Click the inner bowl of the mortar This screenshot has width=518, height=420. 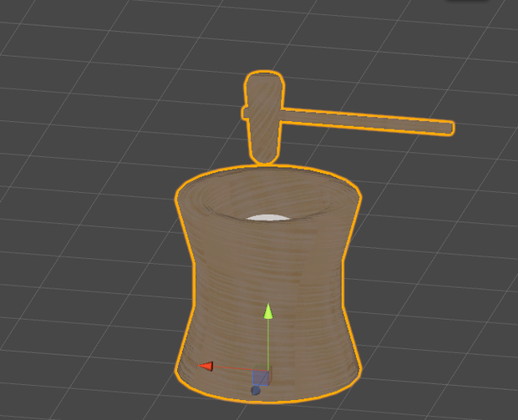[x=268, y=198]
